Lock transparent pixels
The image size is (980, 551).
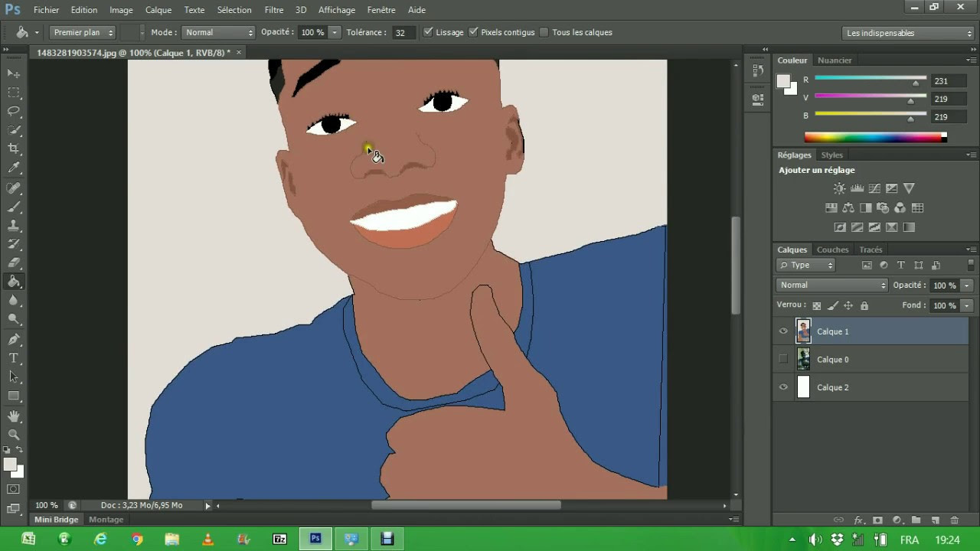(x=817, y=305)
